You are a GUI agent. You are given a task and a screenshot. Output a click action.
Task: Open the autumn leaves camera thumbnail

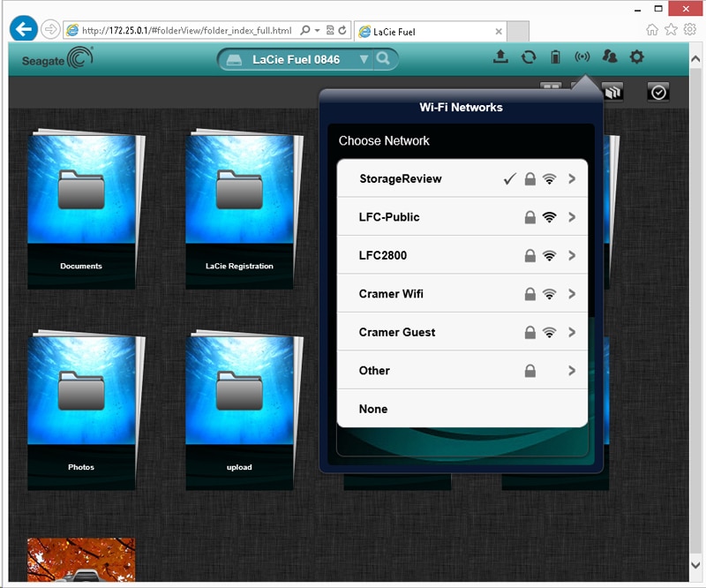click(81, 560)
